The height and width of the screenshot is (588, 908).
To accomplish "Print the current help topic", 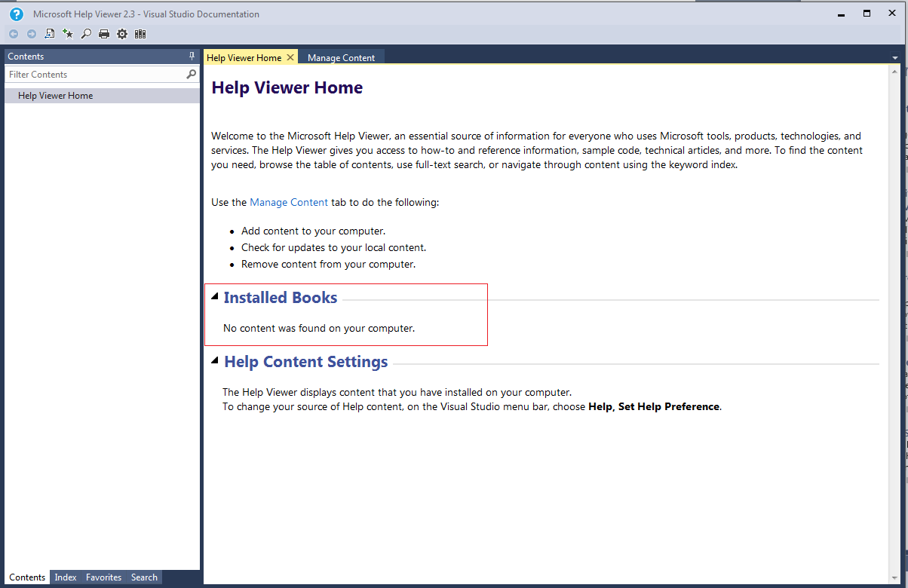I will point(104,34).
